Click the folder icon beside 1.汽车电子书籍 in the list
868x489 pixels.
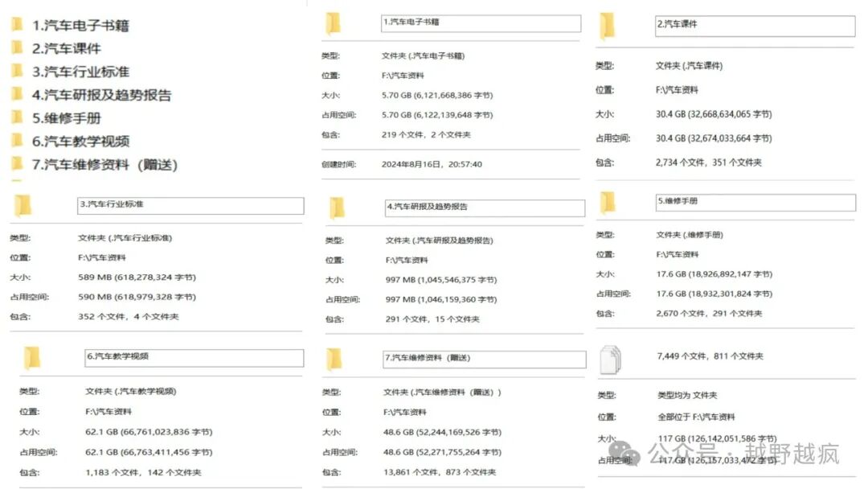tap(17, 25)
